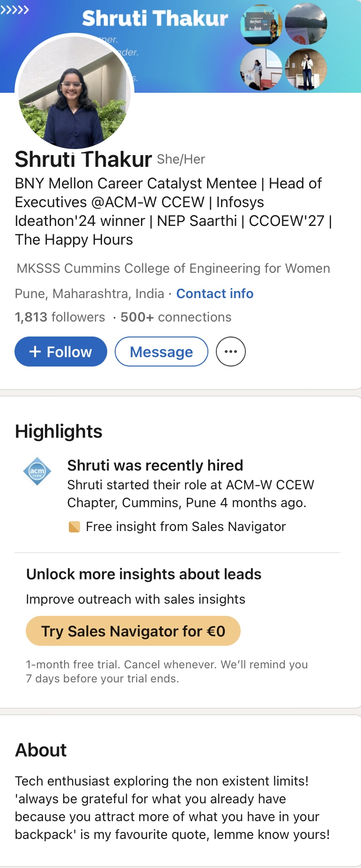Try Sales Navigator for €0
Screen dimensions: 361x868
tap(133, 631)
